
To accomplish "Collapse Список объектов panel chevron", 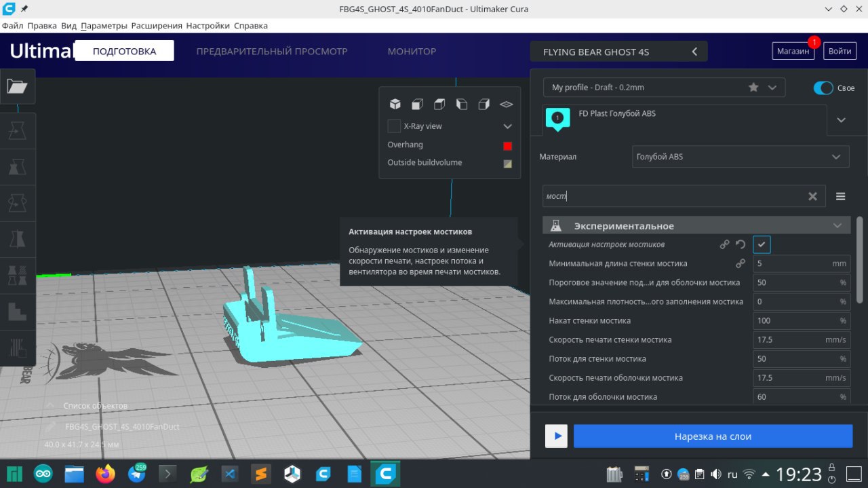I will [50, 405].
